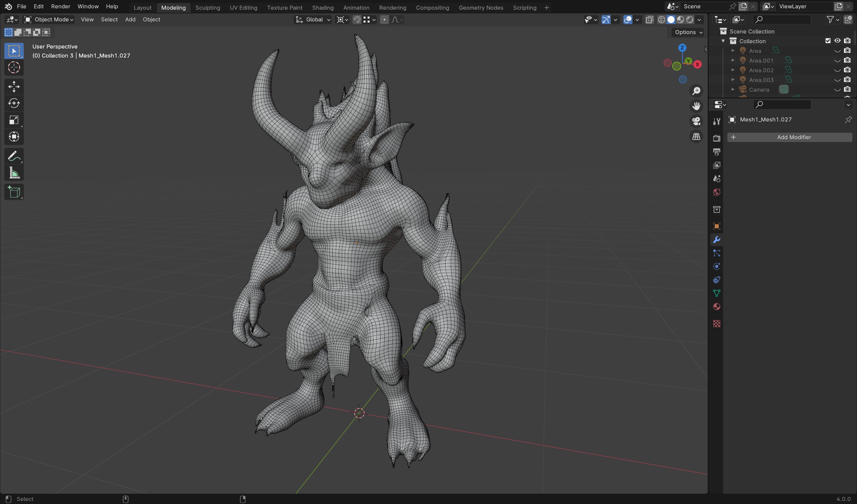Open Global transform orientation dropdown
This screenshot has height=504, width=857.
pos(313,19)
